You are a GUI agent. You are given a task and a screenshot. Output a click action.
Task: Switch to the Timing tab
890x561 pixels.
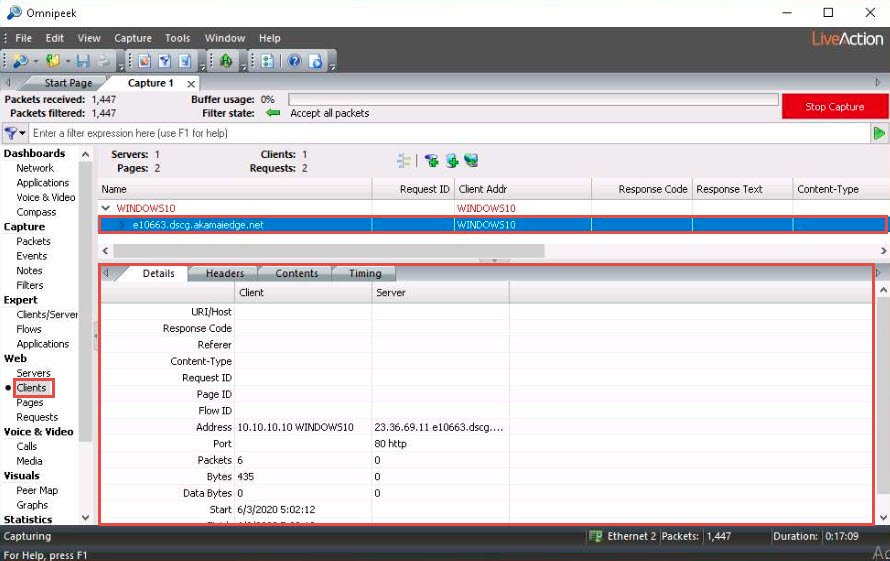[365, 274]
